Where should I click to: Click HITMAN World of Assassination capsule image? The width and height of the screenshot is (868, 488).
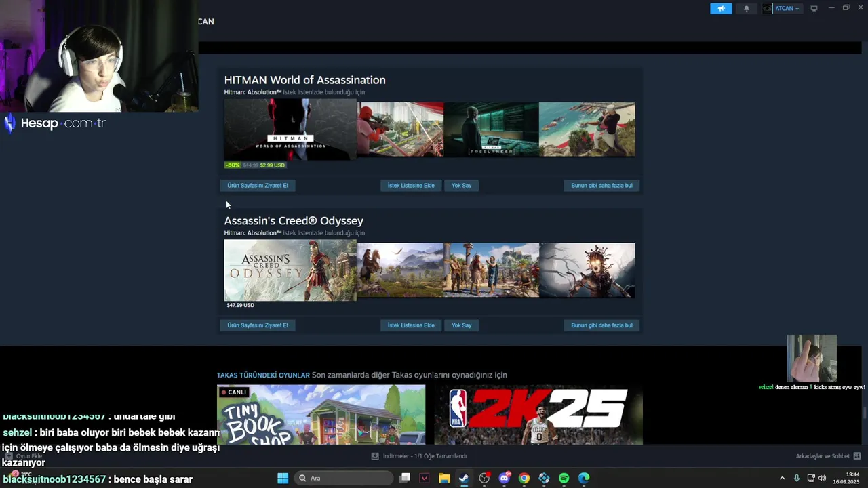(x=290, y=129)
